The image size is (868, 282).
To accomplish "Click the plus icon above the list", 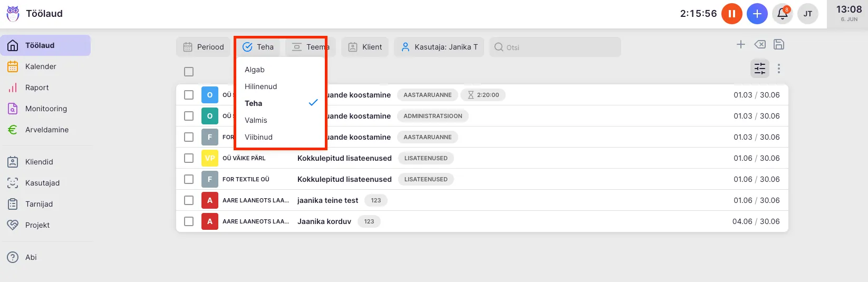I will (x=741, y=45).
